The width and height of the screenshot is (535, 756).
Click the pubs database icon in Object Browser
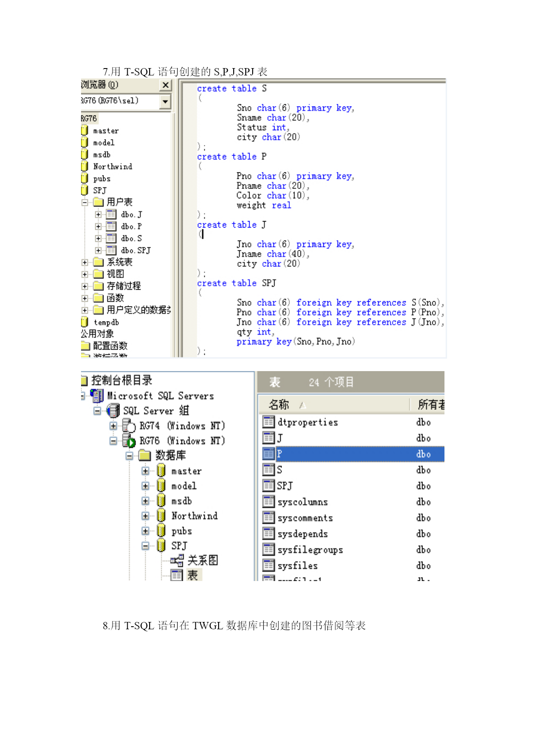pyautogui.click(x=84, y=178)
